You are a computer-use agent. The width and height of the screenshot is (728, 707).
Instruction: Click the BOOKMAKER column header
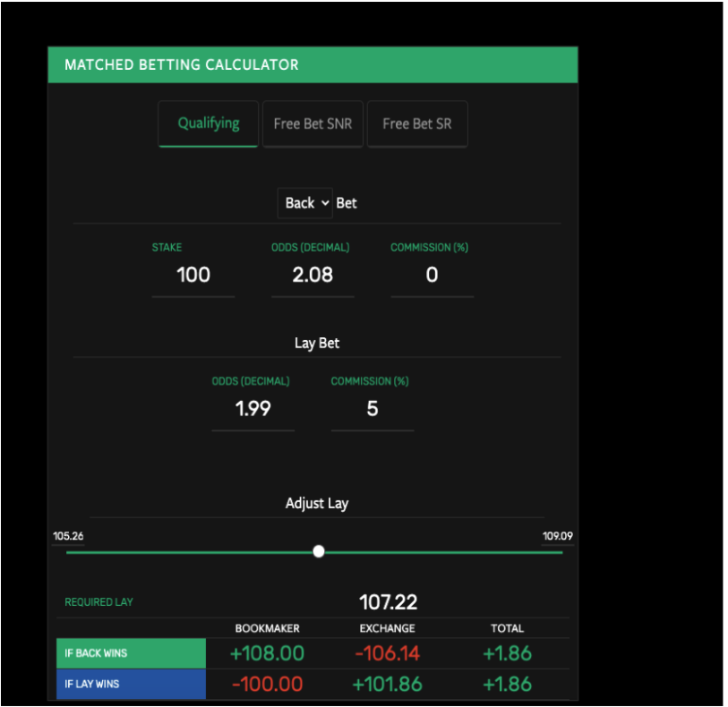pyautogui.click(x=267, y=628)
